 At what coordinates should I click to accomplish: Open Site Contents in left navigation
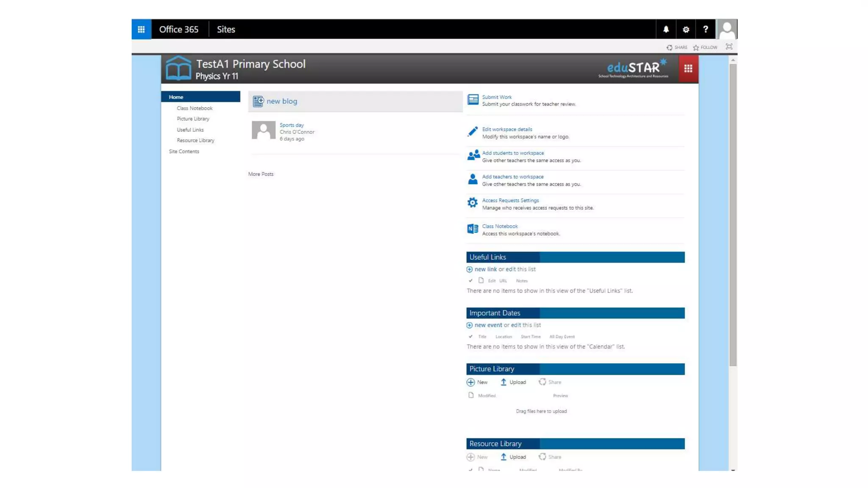point(184,151)
